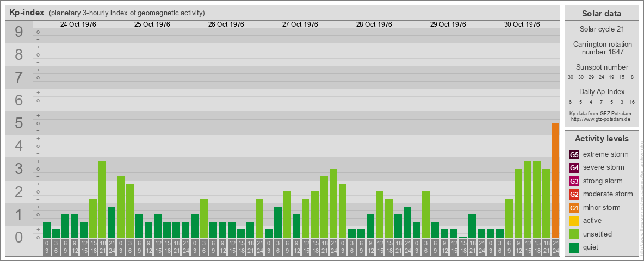Click the G1 minor storm badge
Image resolution: width=644 pixels, height=261 pixels.
(x=574, y=208)
